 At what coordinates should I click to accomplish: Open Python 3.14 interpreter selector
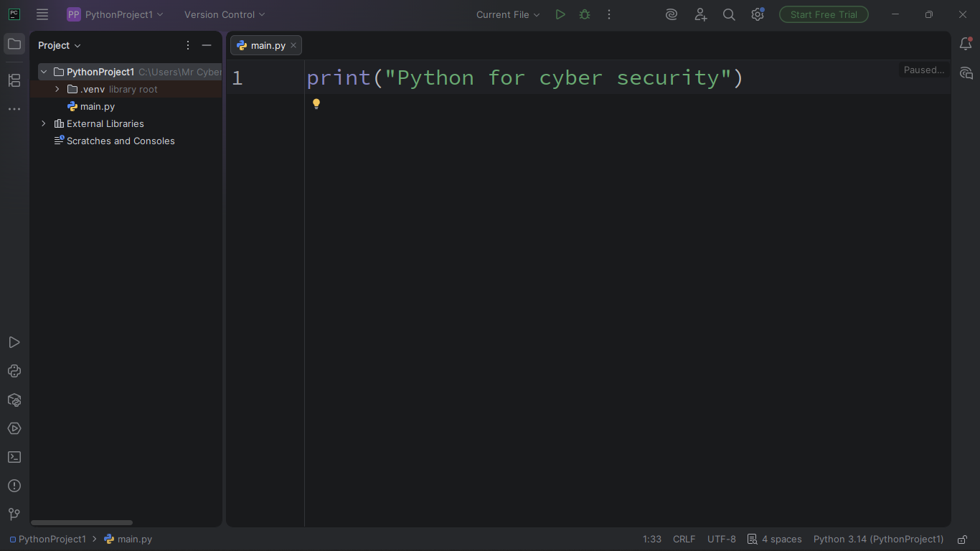click(x=879, y=539)
